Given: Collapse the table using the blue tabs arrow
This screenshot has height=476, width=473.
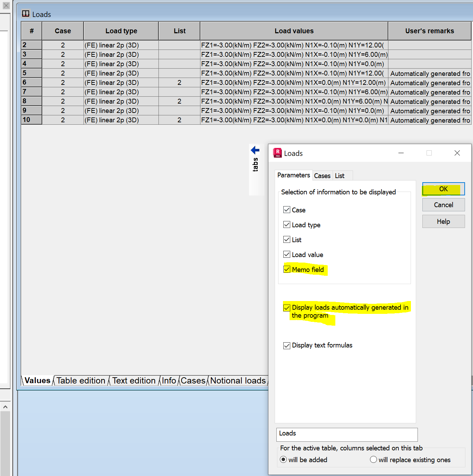Looking at the screenshot, I should tap(255, 150).
